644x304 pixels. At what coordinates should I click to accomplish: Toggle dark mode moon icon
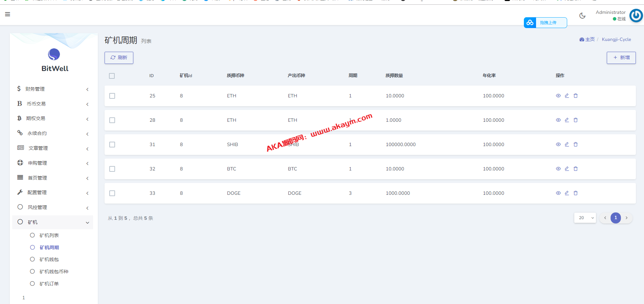pos(582,16)
